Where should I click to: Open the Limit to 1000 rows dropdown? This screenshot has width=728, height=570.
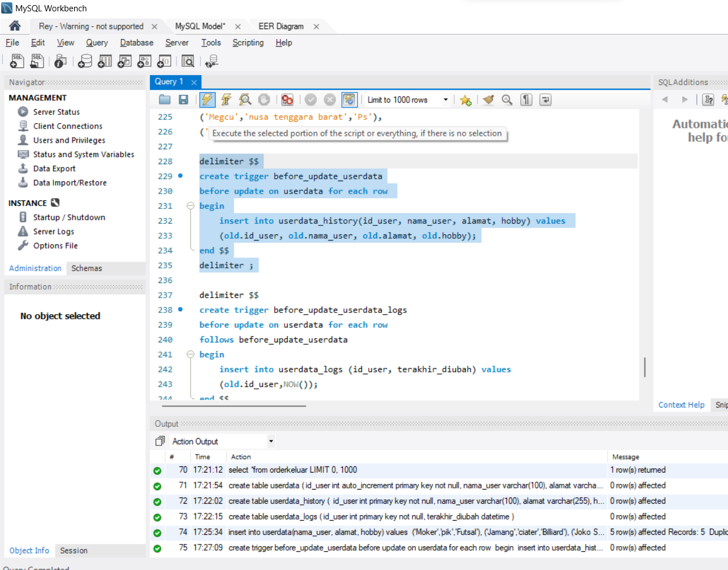445,100
